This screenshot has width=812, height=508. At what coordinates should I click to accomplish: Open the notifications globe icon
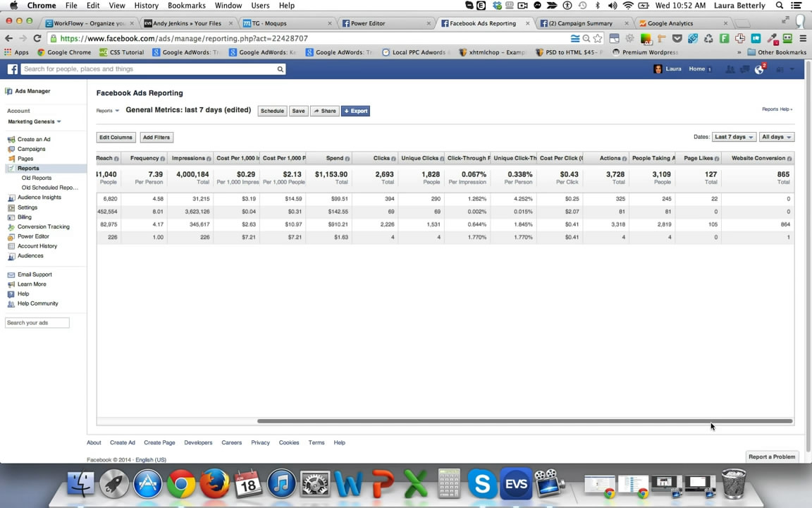pyautogui.click(x=759, y=69)
